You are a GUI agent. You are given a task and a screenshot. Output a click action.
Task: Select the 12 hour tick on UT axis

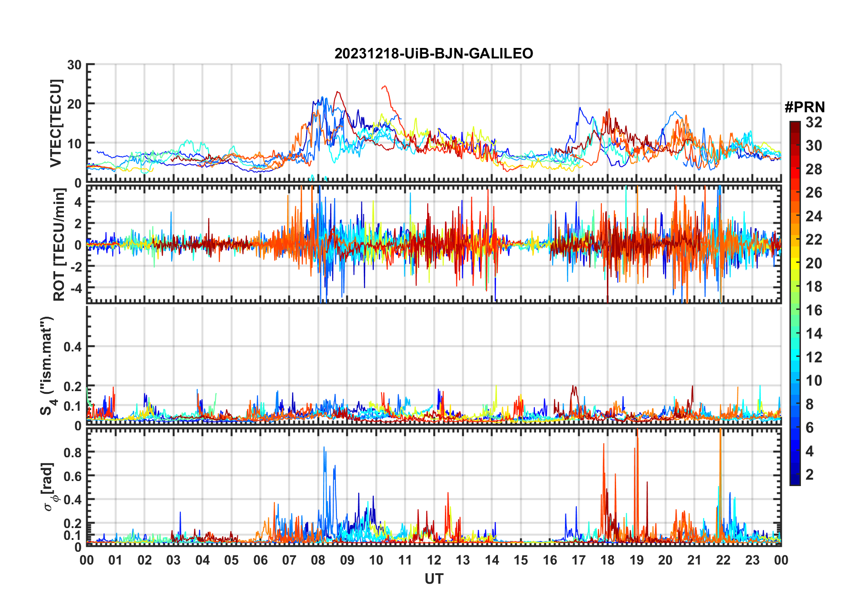click(434, 560)
